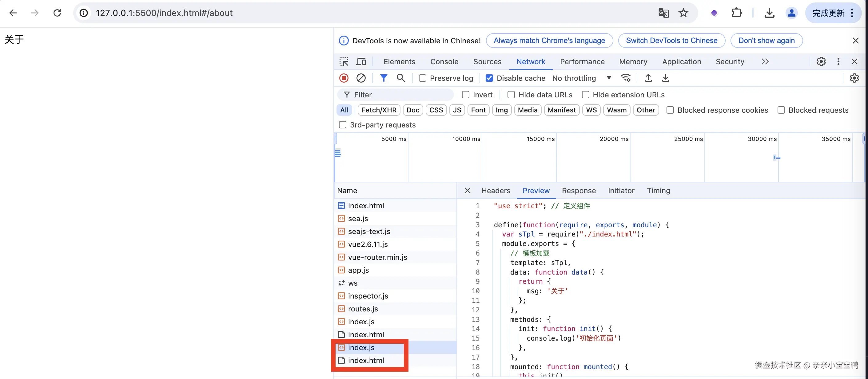868x379 pixels.
Task: Click Switch DevTools to Chinese button
Action: (x=671, y=41)
